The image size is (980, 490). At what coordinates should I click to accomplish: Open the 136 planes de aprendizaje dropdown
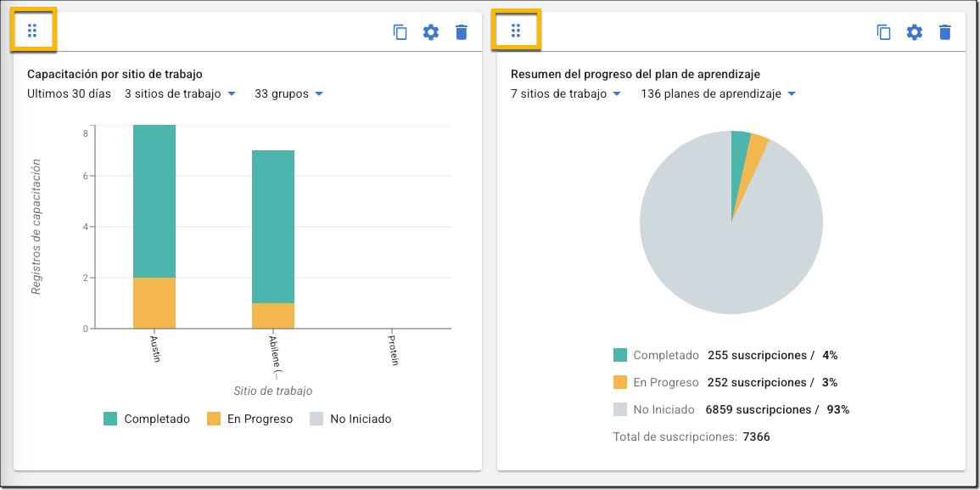point(719,94)
